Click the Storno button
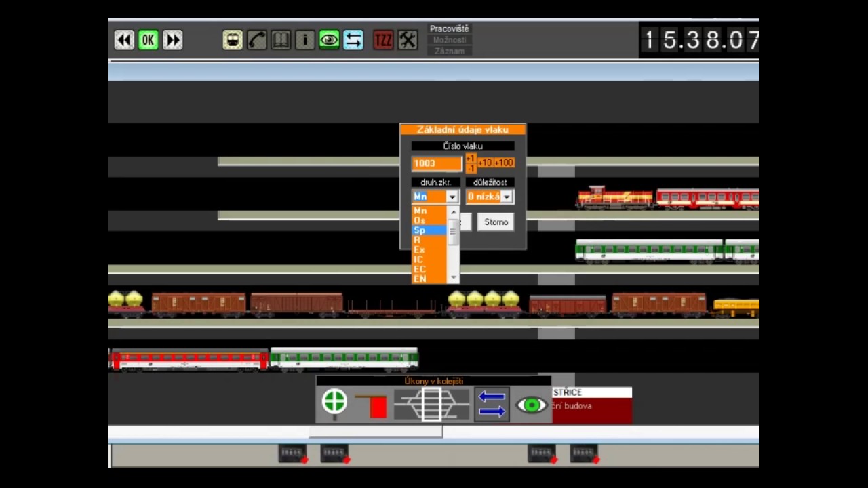Viewport: 868px width, 488px height. pyautogui.click(x=496, y=222)
